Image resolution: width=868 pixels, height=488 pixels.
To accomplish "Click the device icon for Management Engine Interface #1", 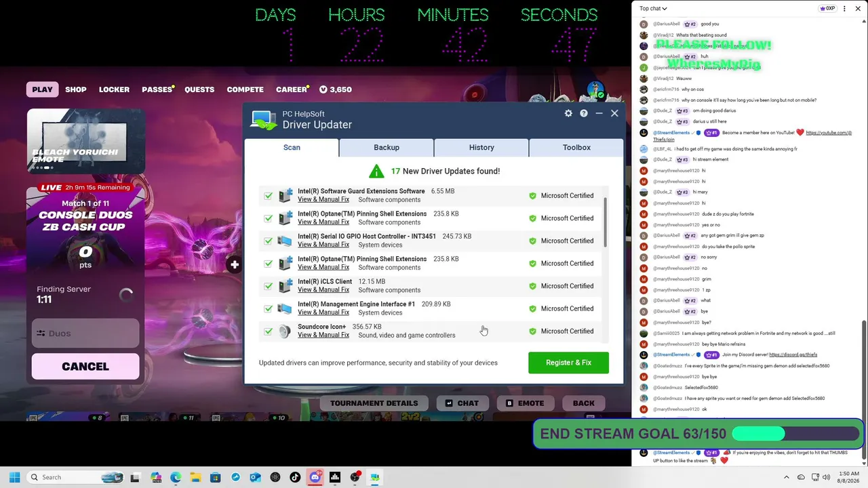I will [x=285, y=308].
